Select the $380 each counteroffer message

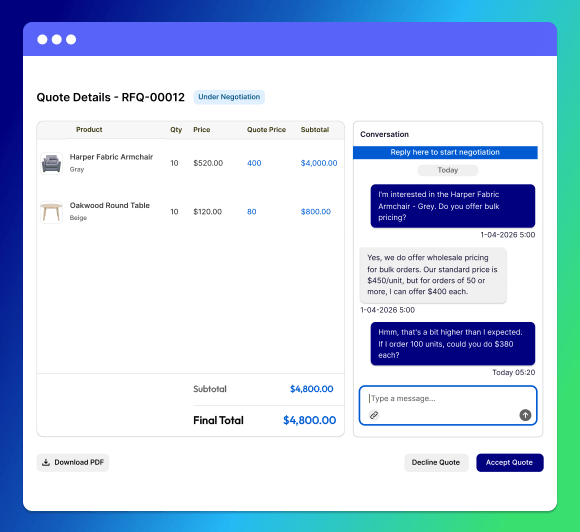point(453,344)
